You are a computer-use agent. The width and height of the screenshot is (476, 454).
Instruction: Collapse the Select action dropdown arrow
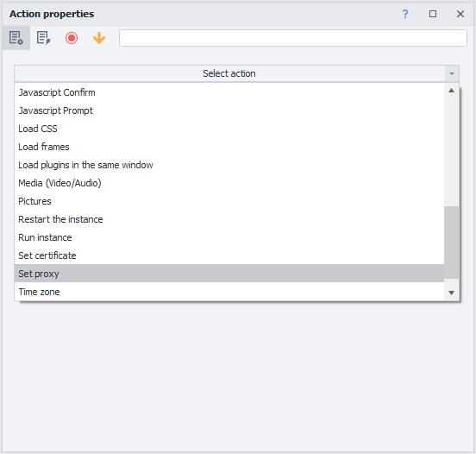coord(452,73)
